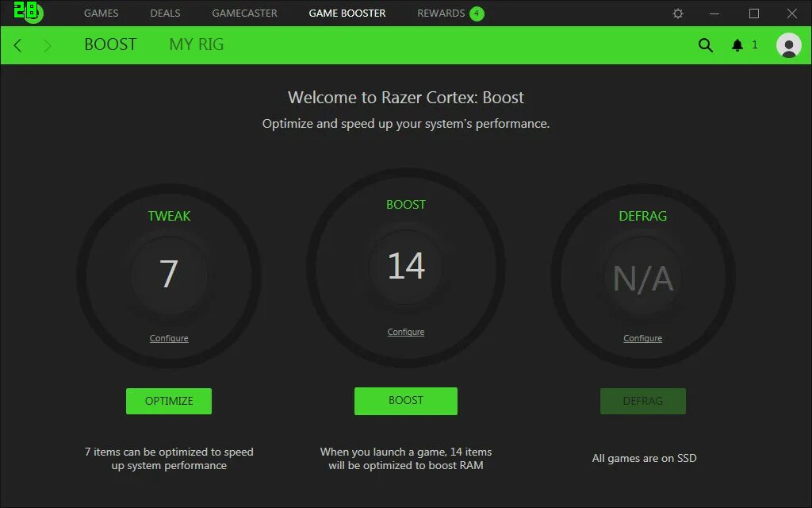Switch to the Deals tab
The image size is (812, 508).
[165, 13]
